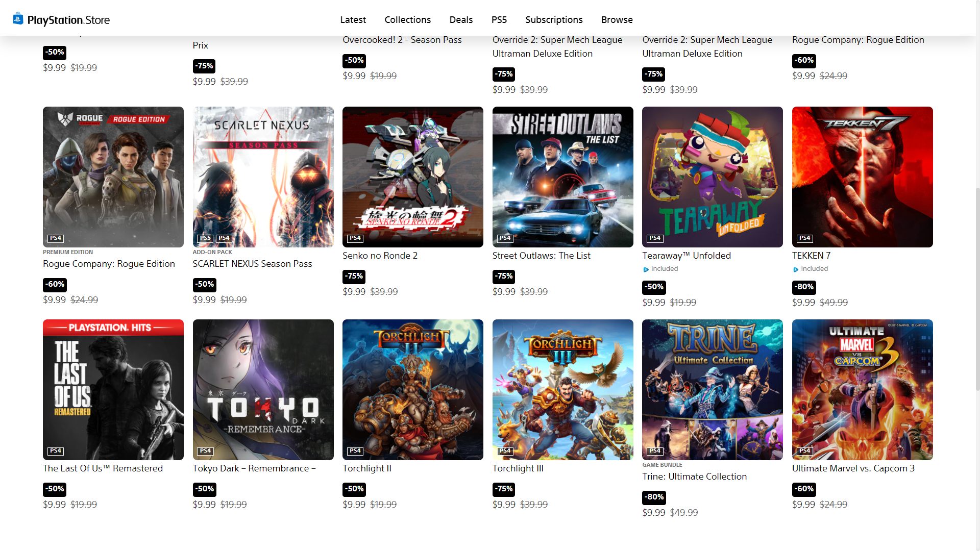Click PS4 badge on Torchlight II cover
This screenshot has width=980, height=551.
(355, 451)
